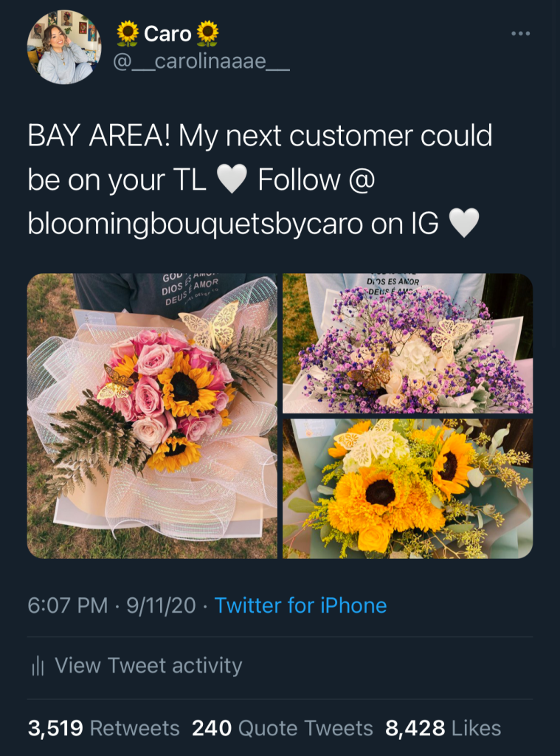560x756 pixels.
Task: View the 240 Quote Tweets
Action: coord(283,729)
